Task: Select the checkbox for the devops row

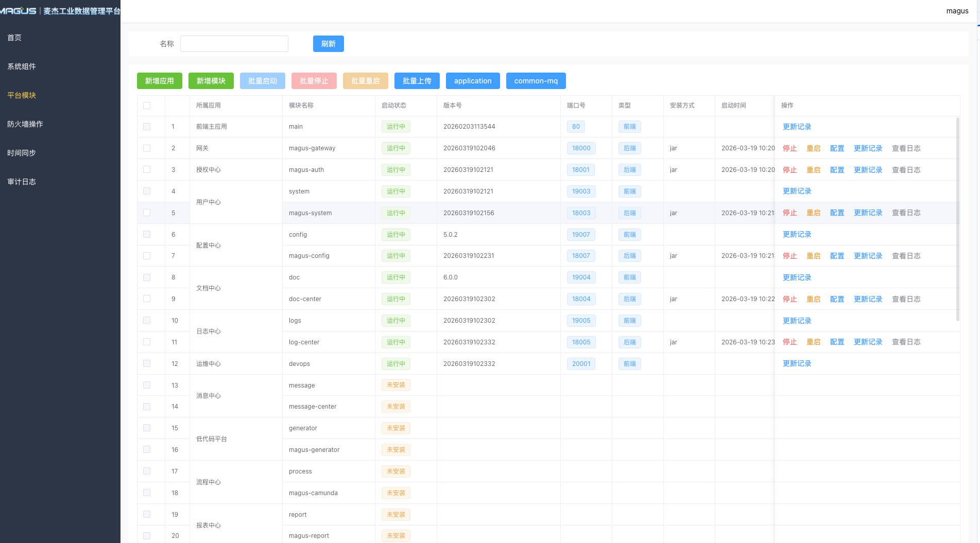Action: [x=147, y=364]
